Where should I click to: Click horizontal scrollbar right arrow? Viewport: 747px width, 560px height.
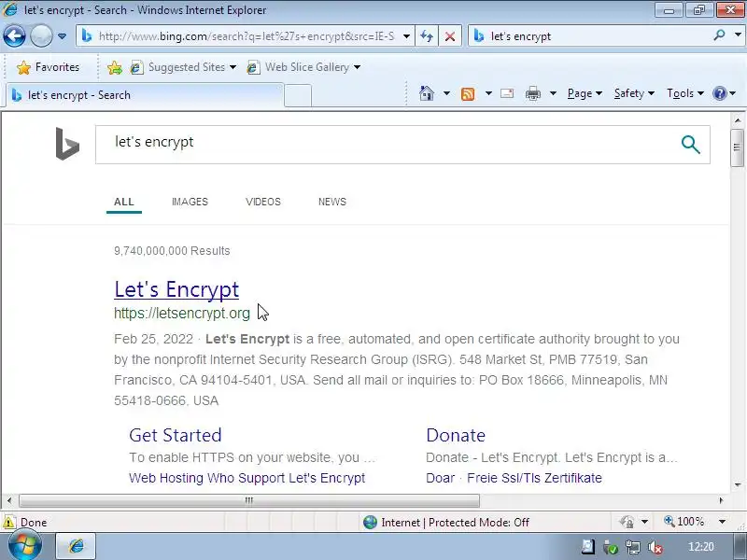tap(721, 500)
